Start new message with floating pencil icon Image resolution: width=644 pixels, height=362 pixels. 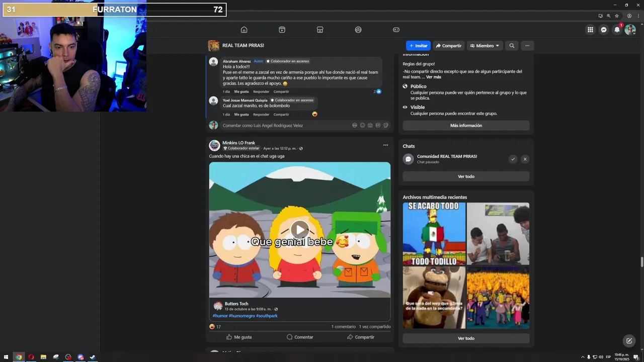pos(629,341)
